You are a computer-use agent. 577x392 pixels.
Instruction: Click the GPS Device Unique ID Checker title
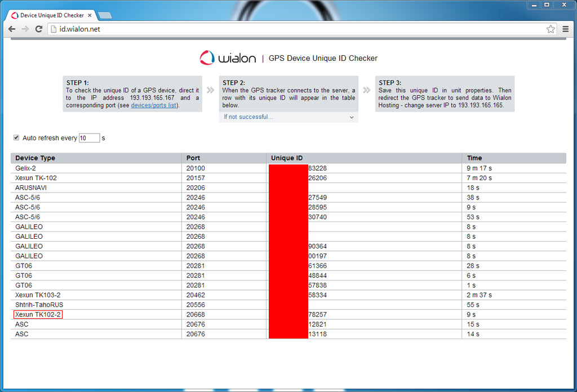[x=323, y=58]
